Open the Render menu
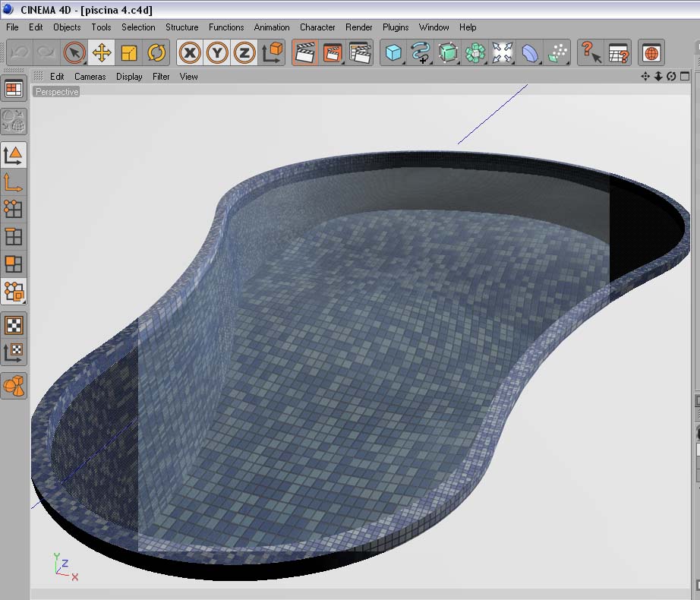Viewport: 700px width, 600px height. coord(359,27)
